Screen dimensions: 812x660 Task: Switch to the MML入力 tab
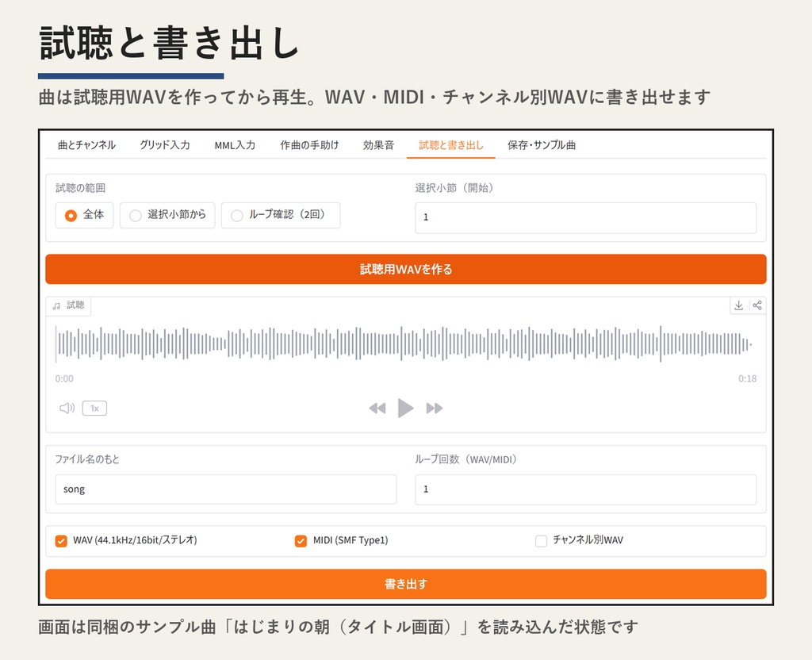(235, 145)
